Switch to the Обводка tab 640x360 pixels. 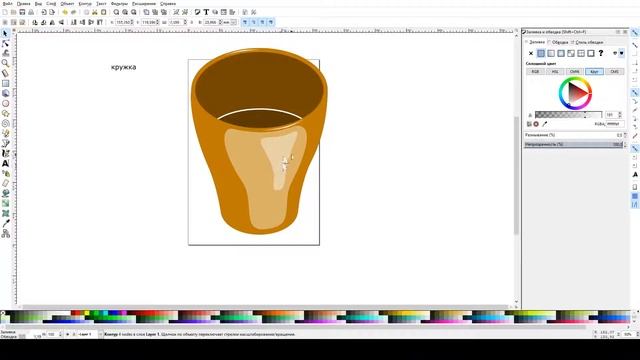(x=560, y=42)
